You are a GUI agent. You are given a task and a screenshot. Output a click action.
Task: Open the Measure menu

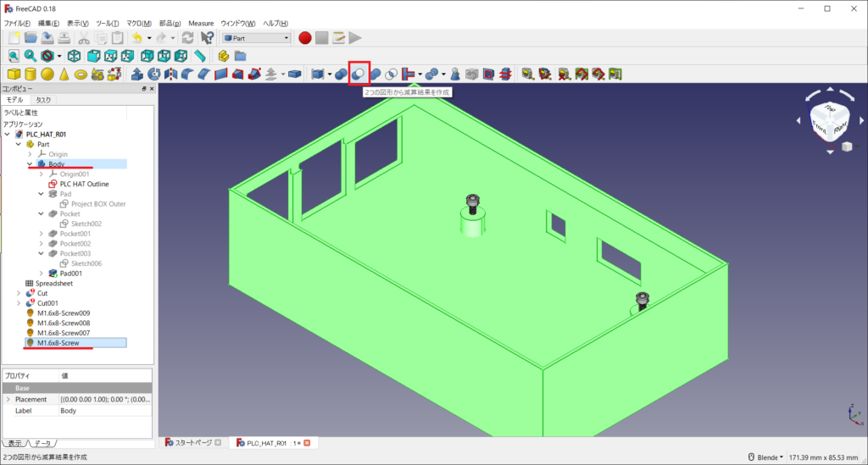[x=201, y=23]
